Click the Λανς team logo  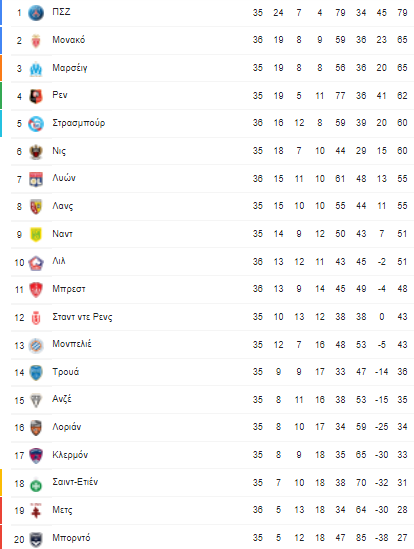pos(36,207)
